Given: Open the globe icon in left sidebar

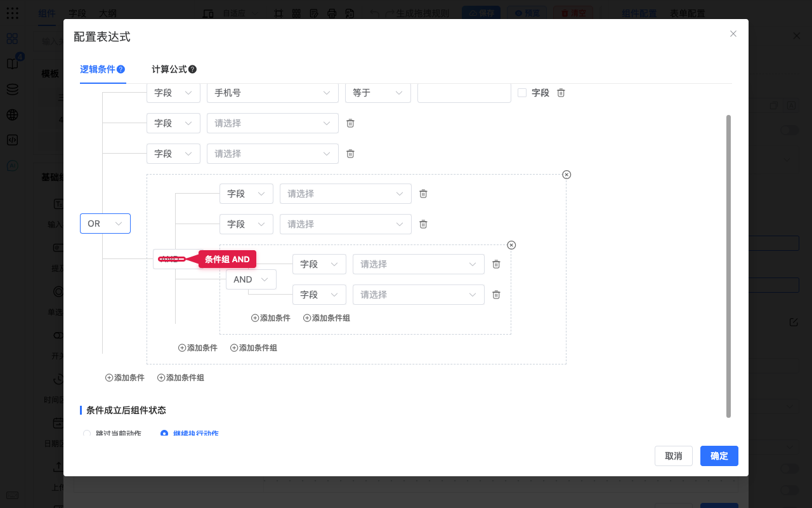Looking at the screenshot, I should click(x=12, y=115).
